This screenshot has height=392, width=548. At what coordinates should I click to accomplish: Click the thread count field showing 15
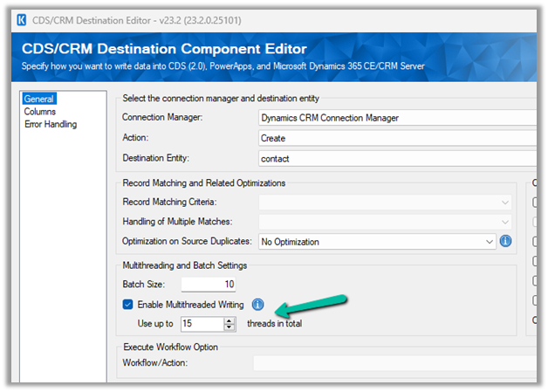pyautogui.click(x=201, y=324)
